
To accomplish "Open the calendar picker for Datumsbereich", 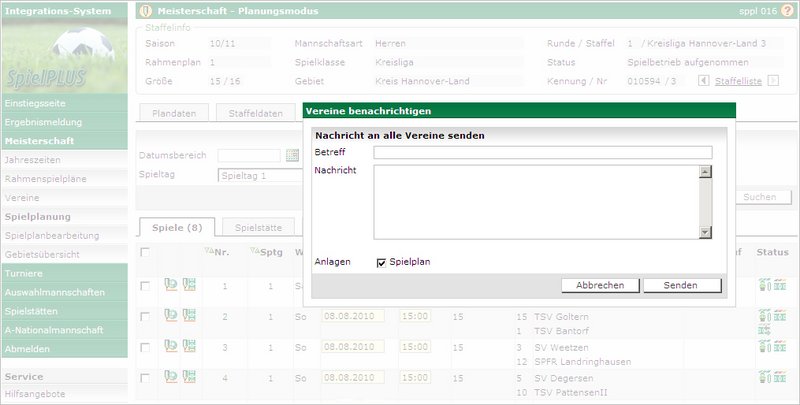I will coord(293,155).
